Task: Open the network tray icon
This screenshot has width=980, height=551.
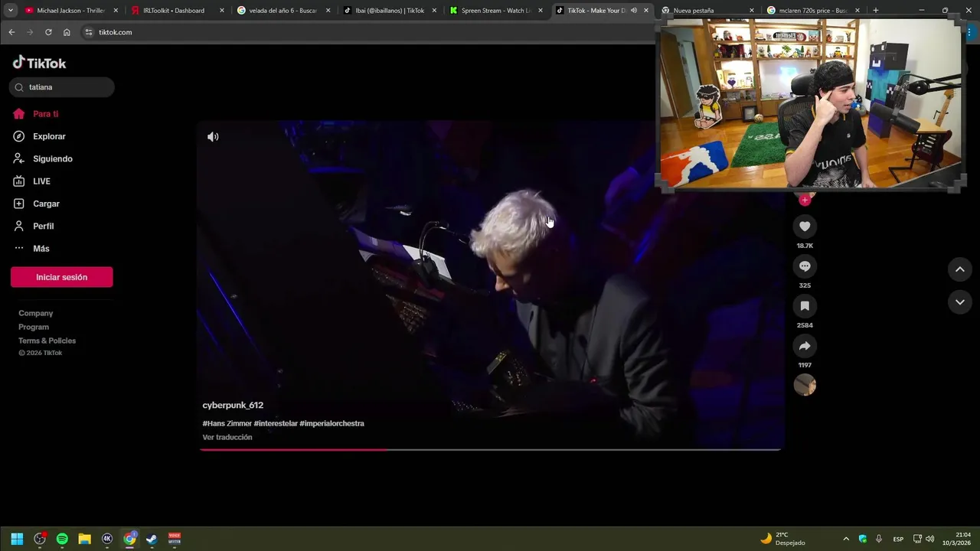Action: [917, 539]
